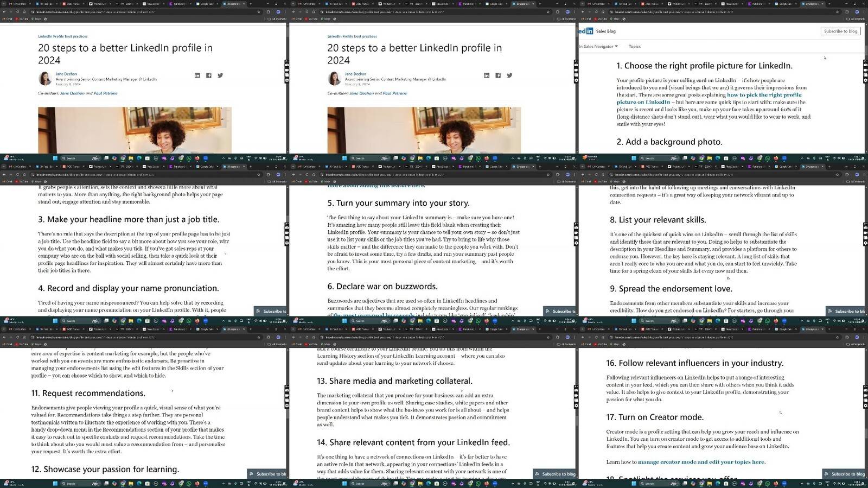
Task: Click bookmark star in step 8 window
Action: 838,174
